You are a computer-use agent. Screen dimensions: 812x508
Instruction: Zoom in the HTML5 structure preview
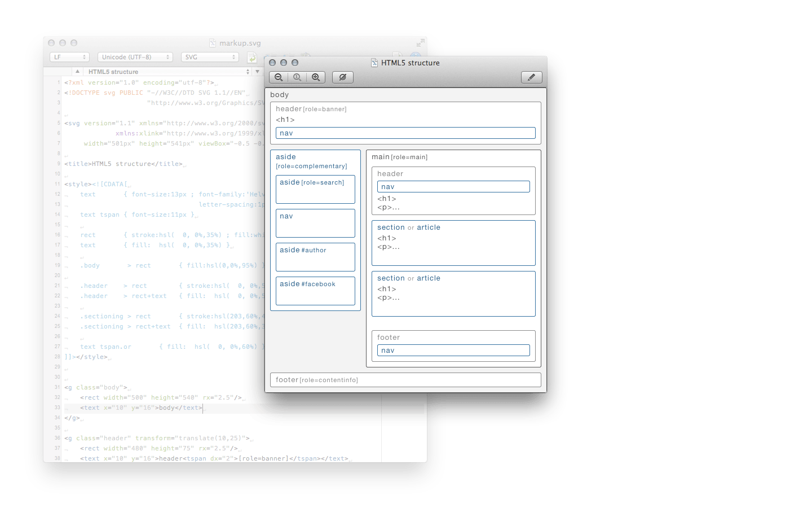coord(316,77)
